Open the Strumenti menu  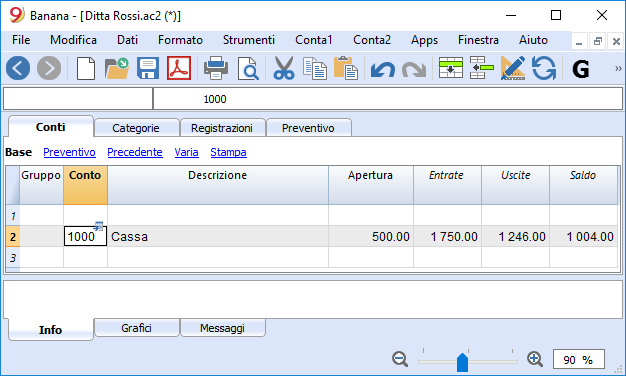(x=249, y=40)
